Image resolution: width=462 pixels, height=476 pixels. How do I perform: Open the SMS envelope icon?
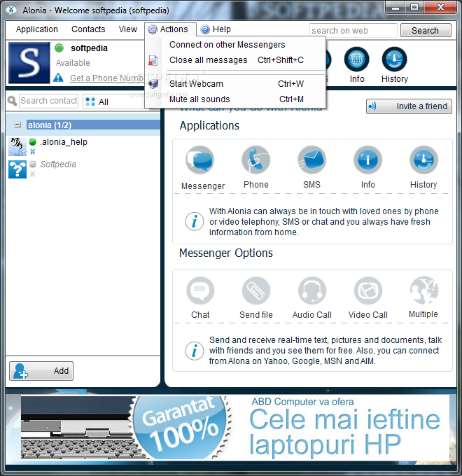coord(311,160)
